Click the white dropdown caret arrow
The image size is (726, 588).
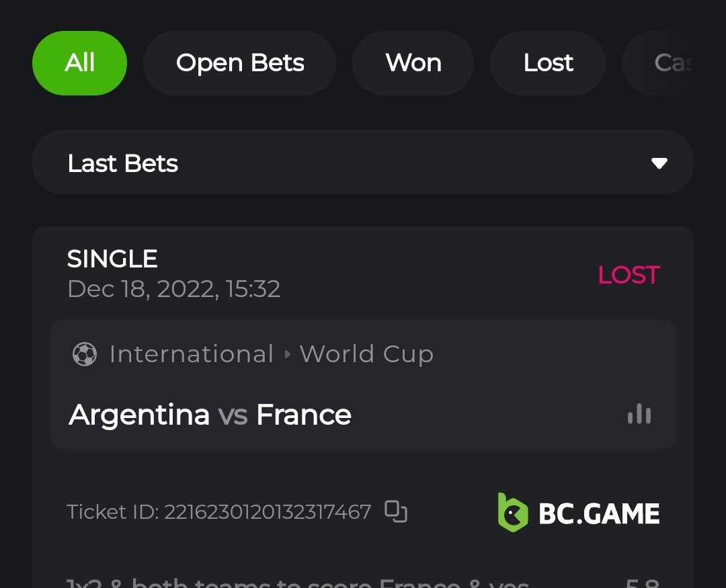pos(659,163)
